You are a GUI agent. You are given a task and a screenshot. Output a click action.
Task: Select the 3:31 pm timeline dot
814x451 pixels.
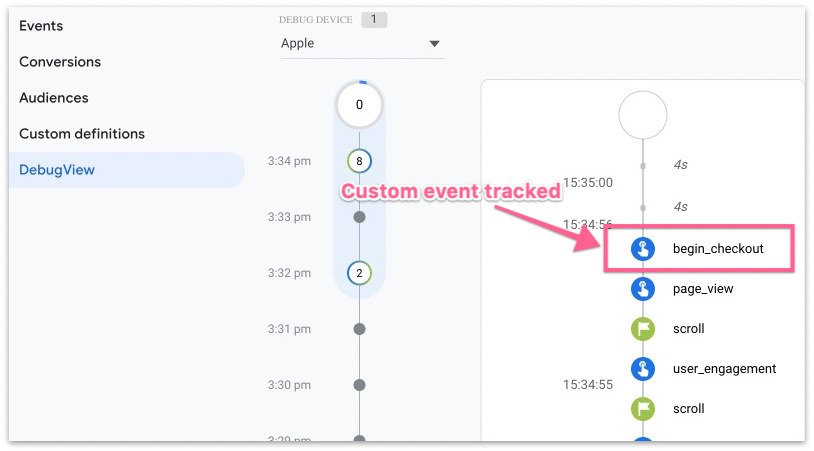point(360,329)
